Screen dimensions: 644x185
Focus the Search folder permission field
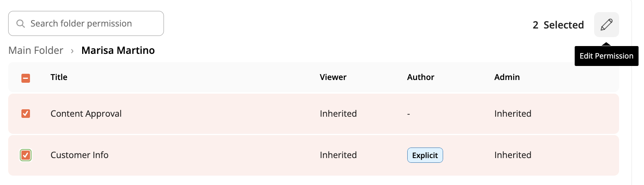tap(86, 23)
